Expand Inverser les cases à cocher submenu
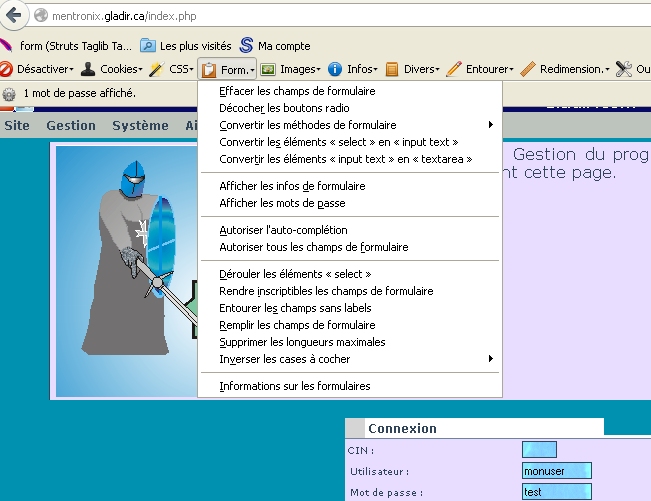 click(350, 359)
